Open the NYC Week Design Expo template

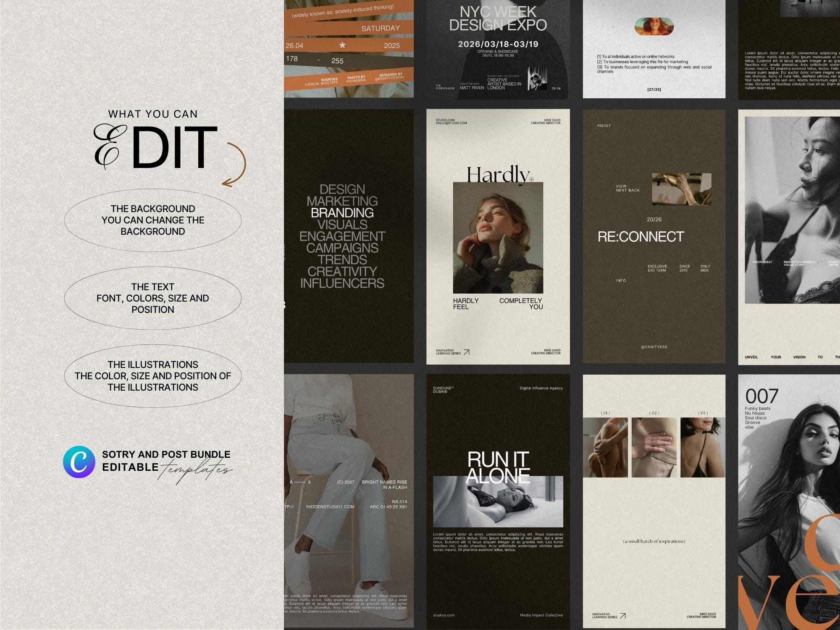498,49
